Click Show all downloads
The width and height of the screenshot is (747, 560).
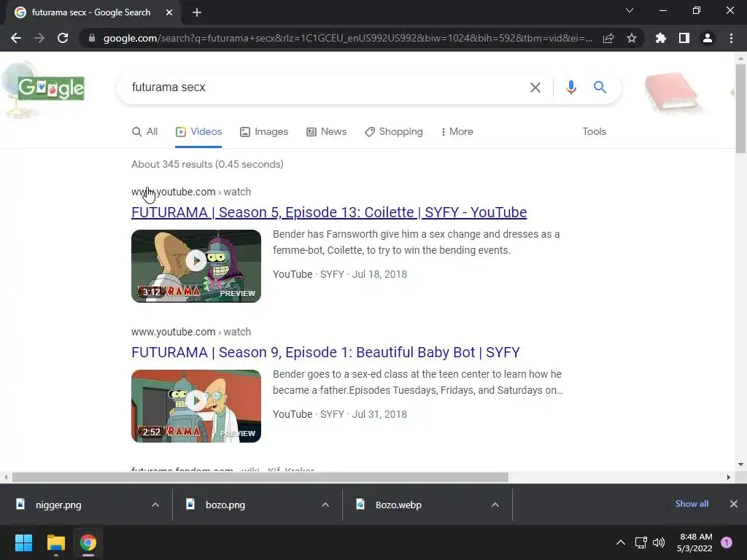click(x=692, y=504)
